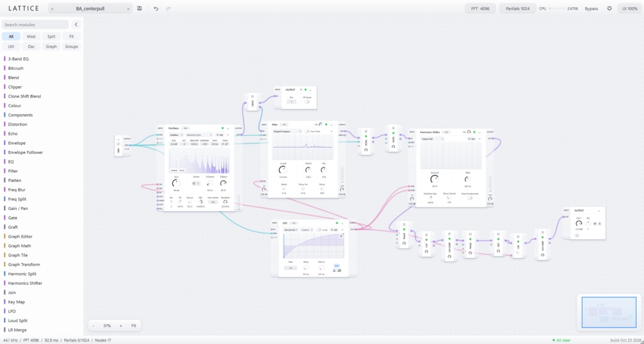Minimize the final OUTPUT module
The height and width of the screenshot is (344, 644).
click(x=599, y=211)
